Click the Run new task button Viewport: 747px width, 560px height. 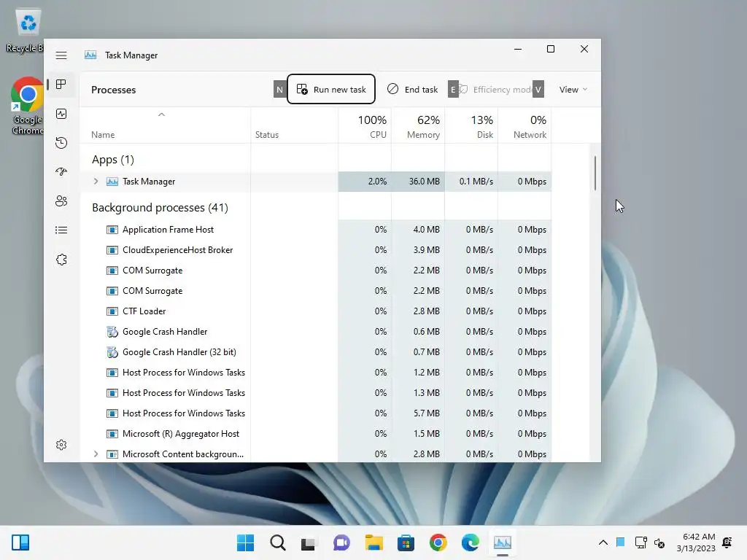coord(331,90)
